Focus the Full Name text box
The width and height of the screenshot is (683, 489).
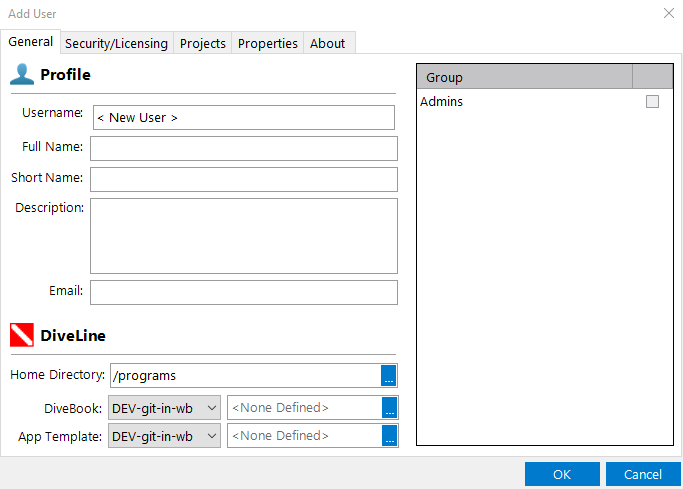pos(243,149)
